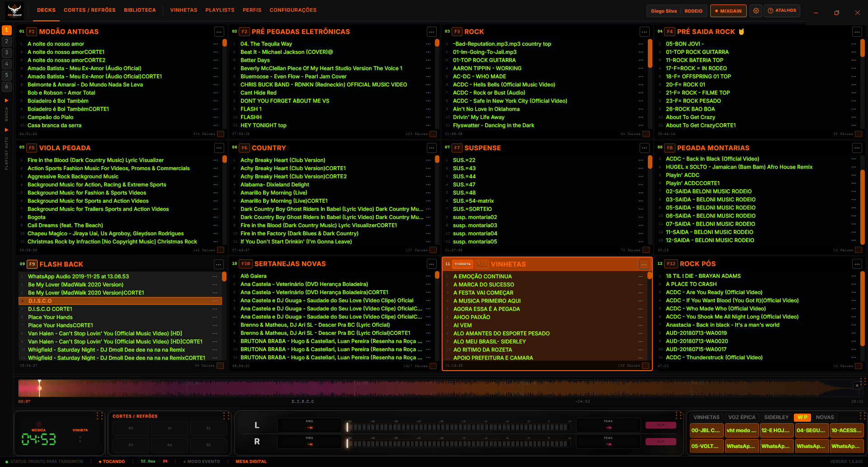Open MODÃO ANTIGAS deck options menu

point(219,32)
